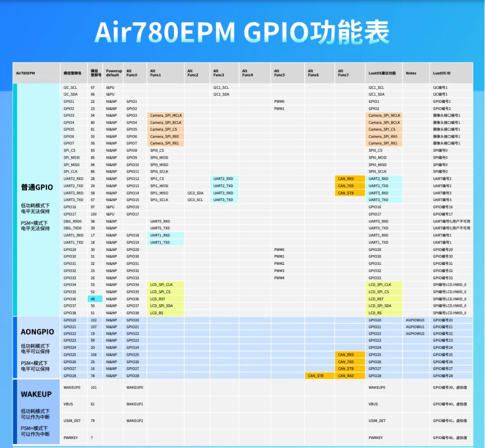Select the "模组管脚号" column header
The width and height of the screenshot is (485, 448).
click(96, 73)
